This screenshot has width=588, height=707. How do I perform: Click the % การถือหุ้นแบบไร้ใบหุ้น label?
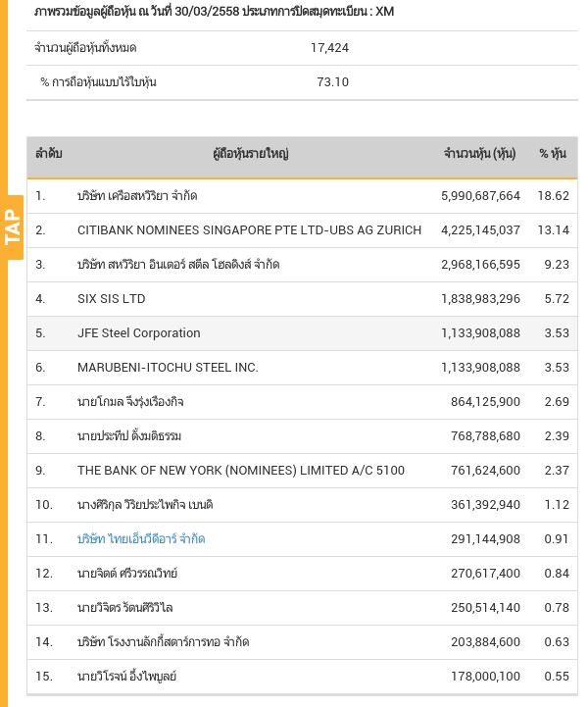pos(98,82)
